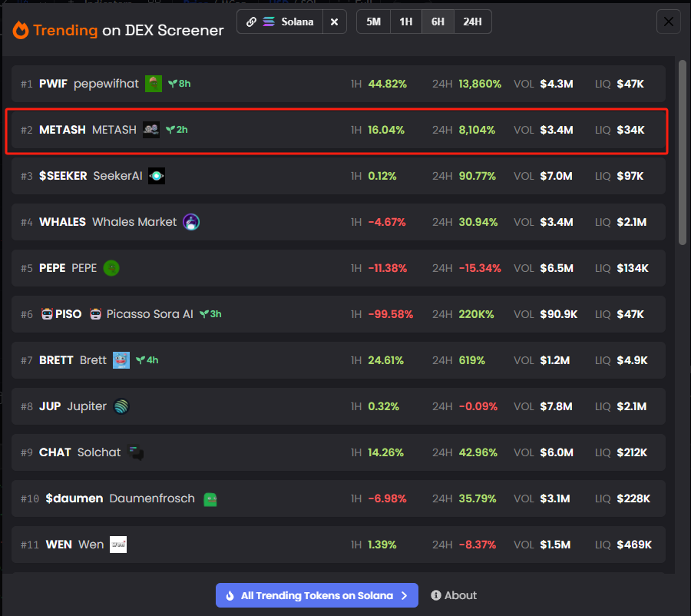Viewport: 691px width, 616px height.
Task: Click the Solchat chat-bubble logo icon
Action: (x=136, y=452)
